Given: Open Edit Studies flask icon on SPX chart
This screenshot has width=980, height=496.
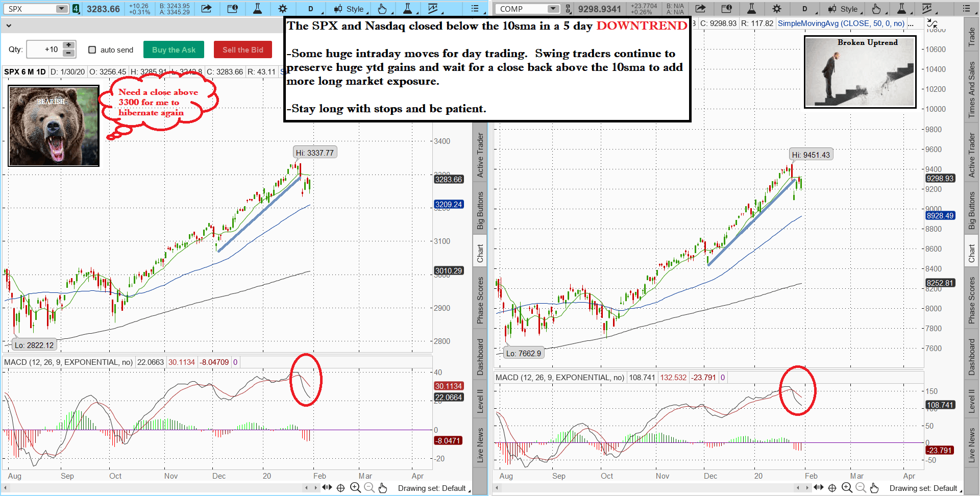Looking at the screenshot, I should [257, 9].
